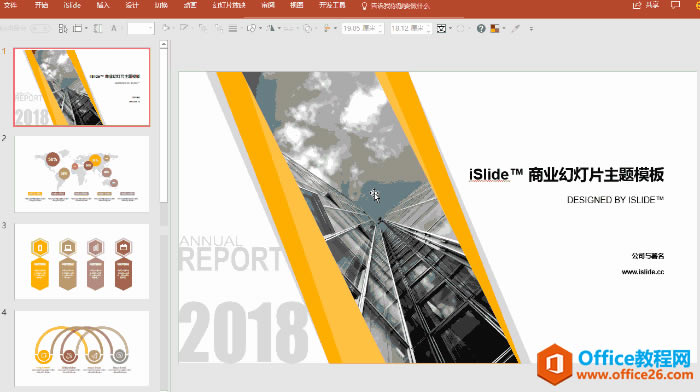
Task: Increase the 18.12 厘米 height stepper
Action: [x=428, y=26]
